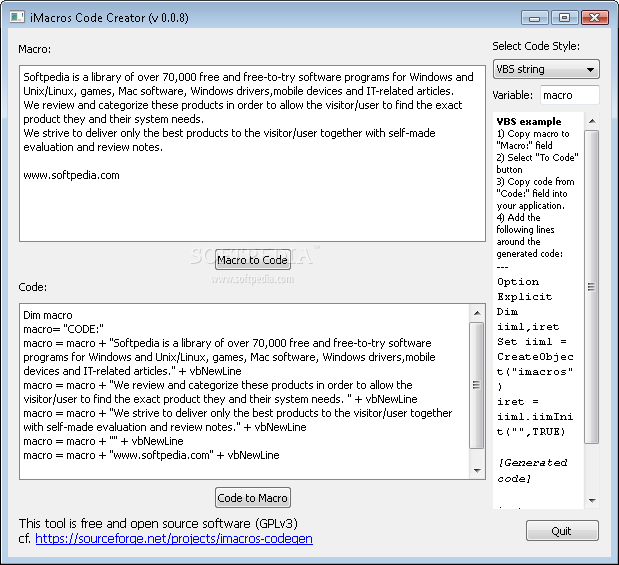
Task: Click the Macro to Code button
Action: 253,260
